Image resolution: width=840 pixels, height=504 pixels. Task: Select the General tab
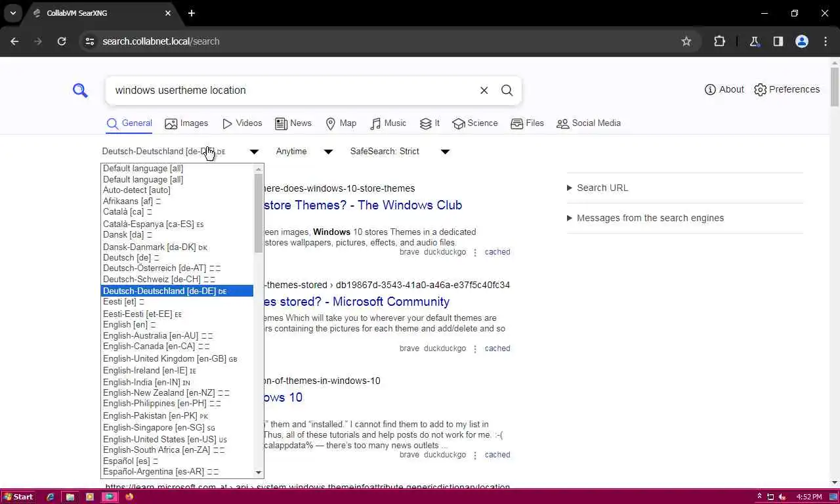click(129, 123)
